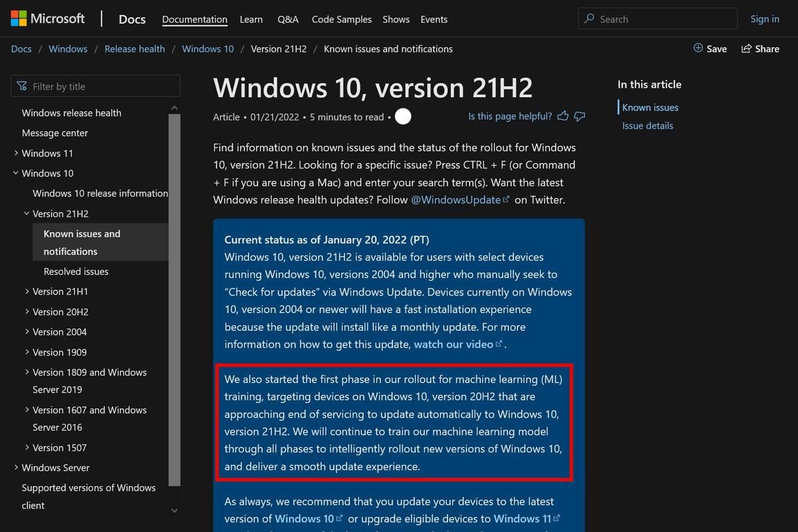This screenshot has width=798, height=532.
Task: Click the Docs brand link in header
Action: coord(132,19)
